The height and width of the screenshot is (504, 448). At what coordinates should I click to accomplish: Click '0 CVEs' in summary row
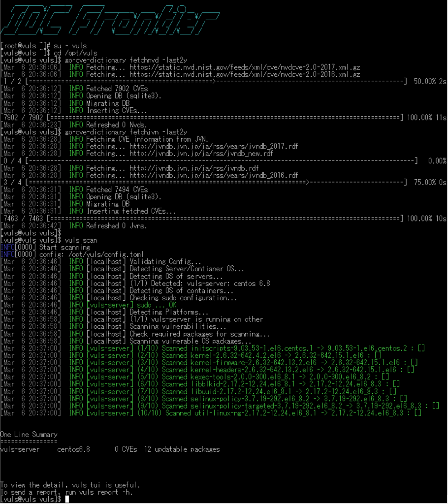point(126,449)
